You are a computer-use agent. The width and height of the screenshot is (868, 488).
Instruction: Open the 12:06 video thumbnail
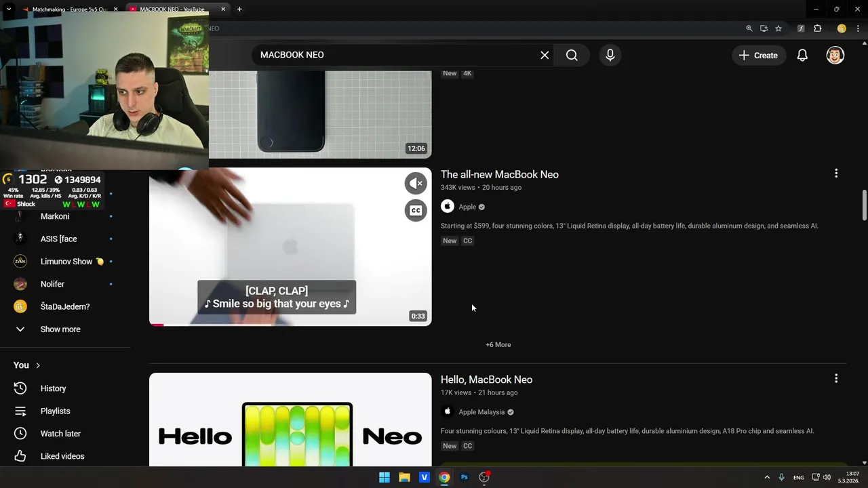point(320,114)
